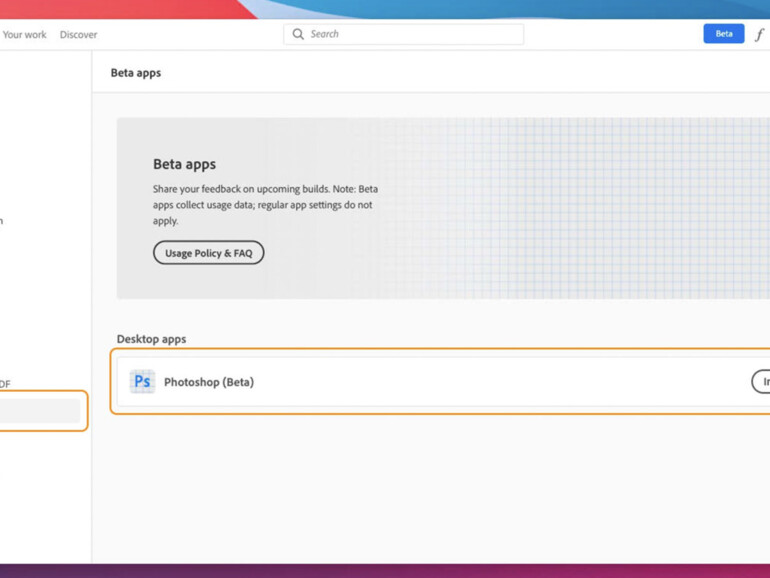Open the fonts f icon
Viewport: 770px width, 578px height.
pyautogui.click(x=759, y=34)
